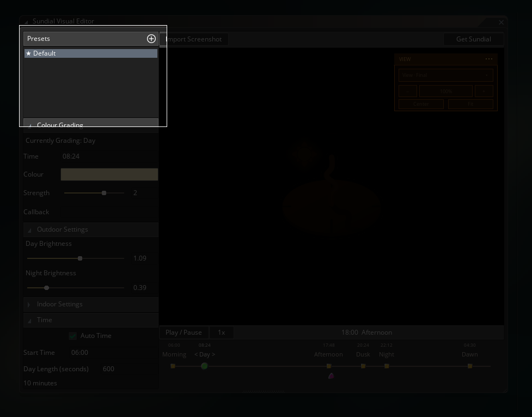Select the Night marker on the timeline
The height and width of the screenshot is (417, 532).
click(387, 366)
